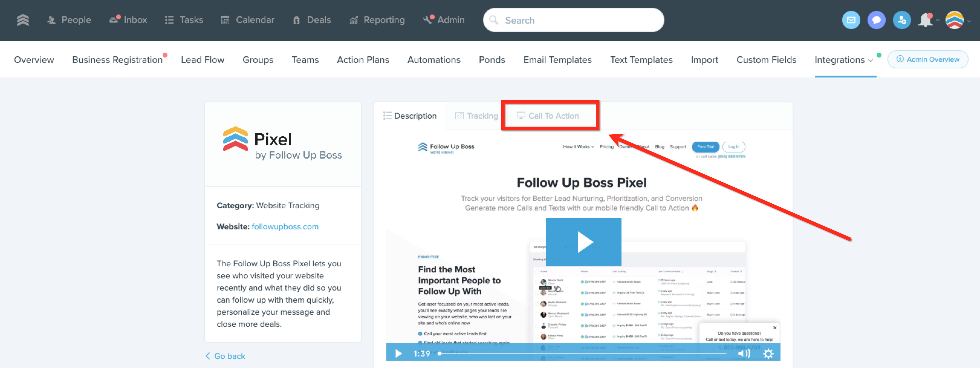Viewport: 980px width, 368px height.
Task: Click the Admin Overview button
Action: click(x=927, y=59)
